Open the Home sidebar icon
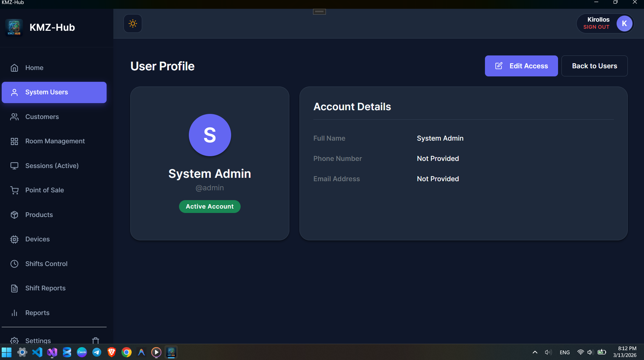The width and height of the screenshot is (644, 360). pos(14,68)
